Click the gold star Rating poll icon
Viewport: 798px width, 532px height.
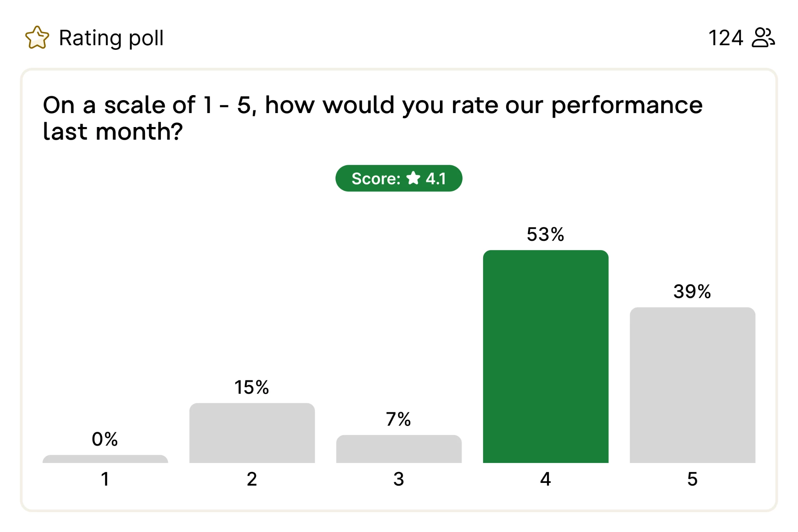[37, 38]
